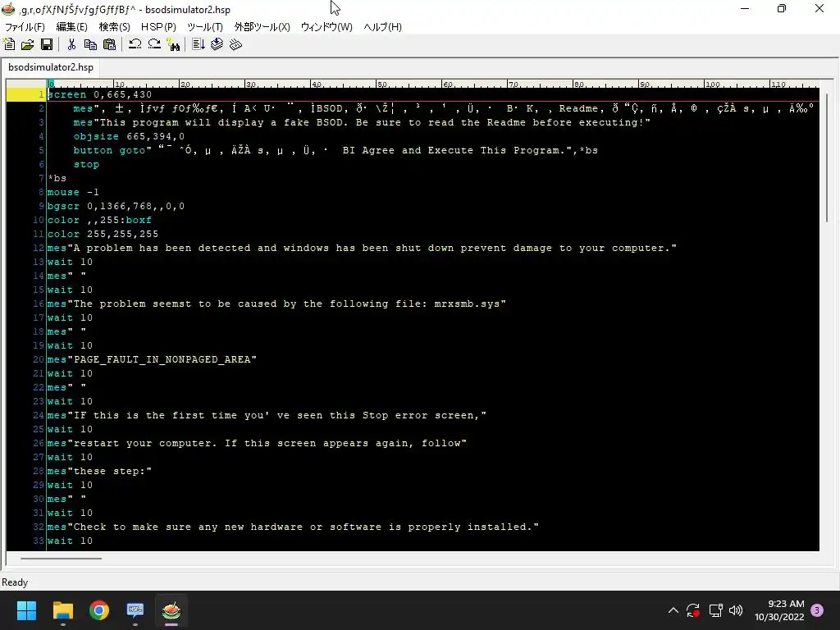This screenshot has height=630, width=840.
Task: Click the '*bs' label line
Action: click(x=57, y=178)
